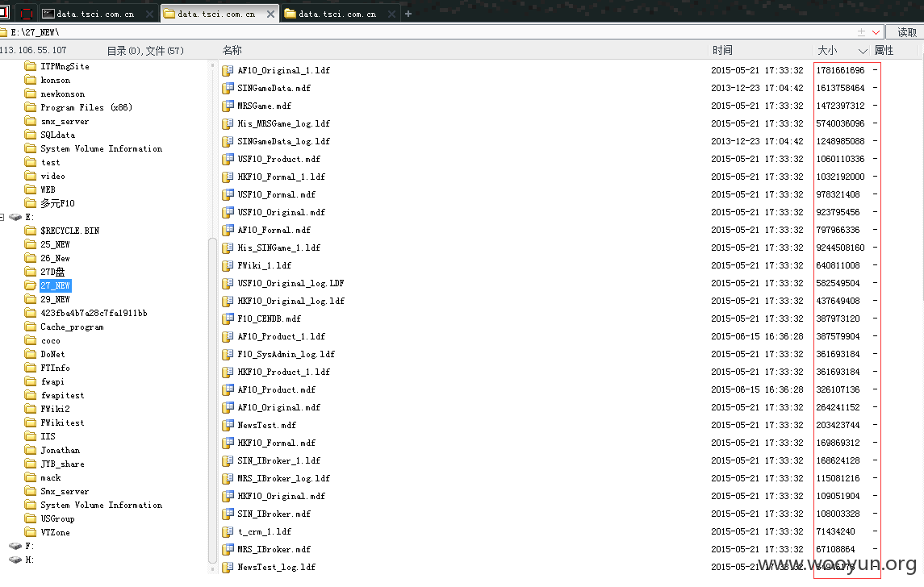Click the VTZone folder icon

tap(31, 532)
